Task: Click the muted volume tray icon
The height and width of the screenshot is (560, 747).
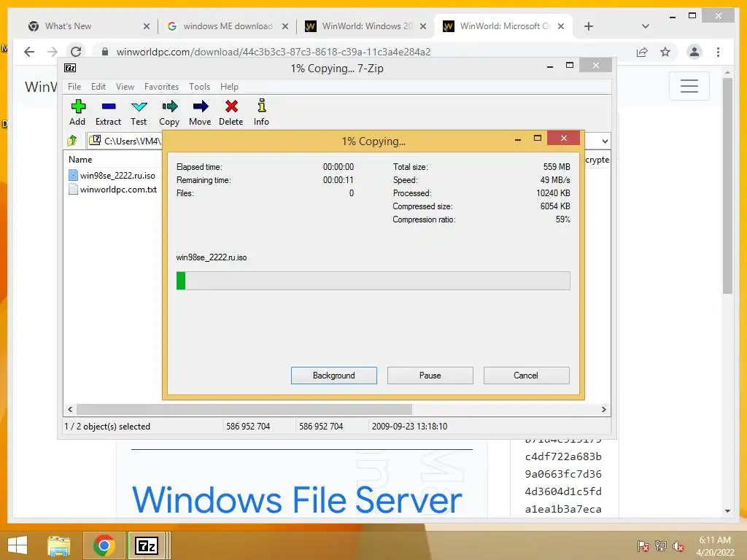Action: point(678,545)
